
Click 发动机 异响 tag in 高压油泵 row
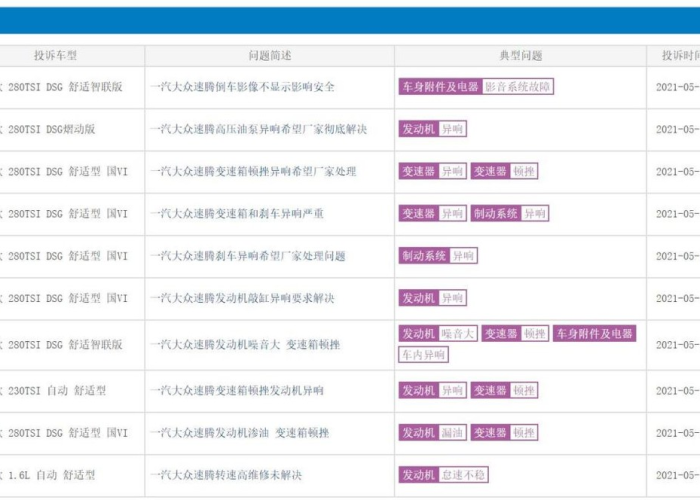(433, 129)
